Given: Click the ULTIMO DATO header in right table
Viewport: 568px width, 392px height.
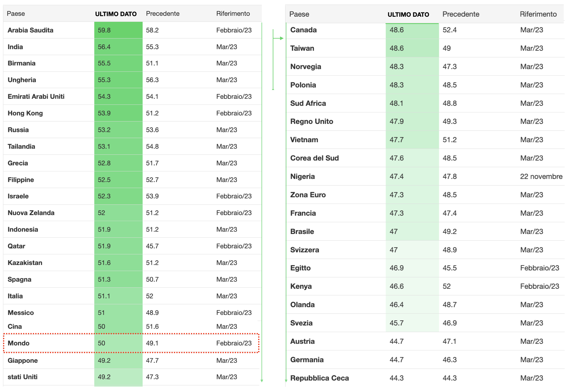Looking at the screenshot, I should (408, 15).
